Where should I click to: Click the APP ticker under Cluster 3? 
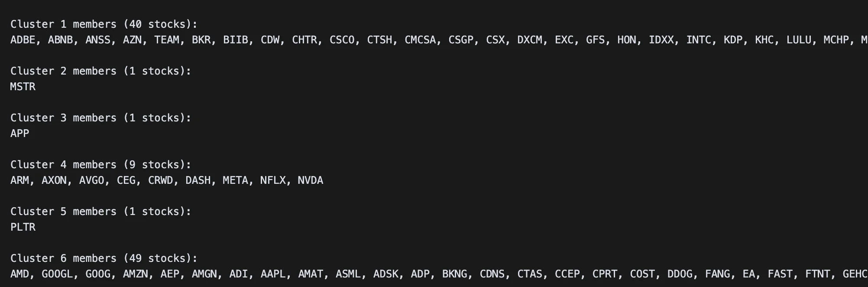(x=20, y=134)
